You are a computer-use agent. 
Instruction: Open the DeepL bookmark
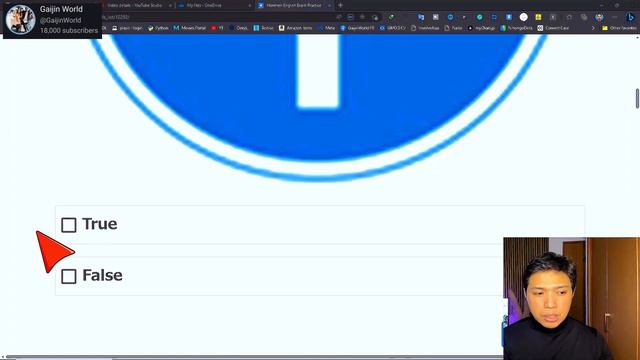239,28
